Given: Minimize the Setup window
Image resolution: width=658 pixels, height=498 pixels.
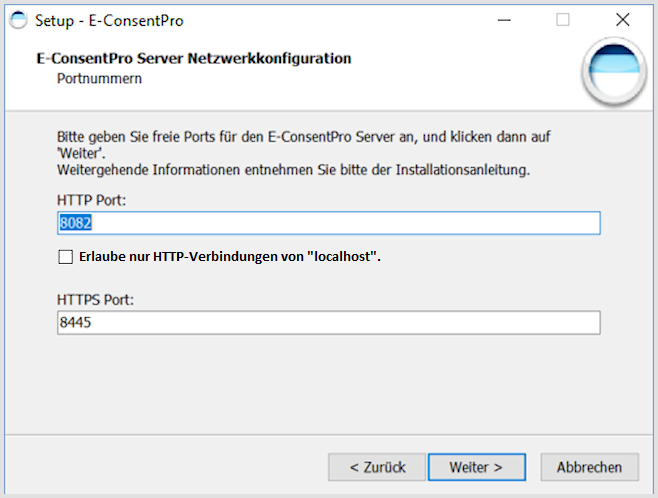Looking at the screenshot, I should [x=504, y=20].
